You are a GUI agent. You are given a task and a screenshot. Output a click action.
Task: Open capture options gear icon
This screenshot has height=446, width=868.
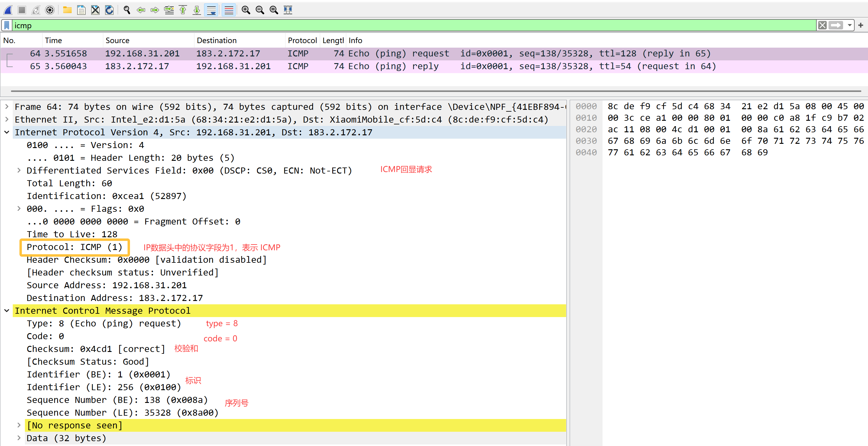[x=50, y=10]
